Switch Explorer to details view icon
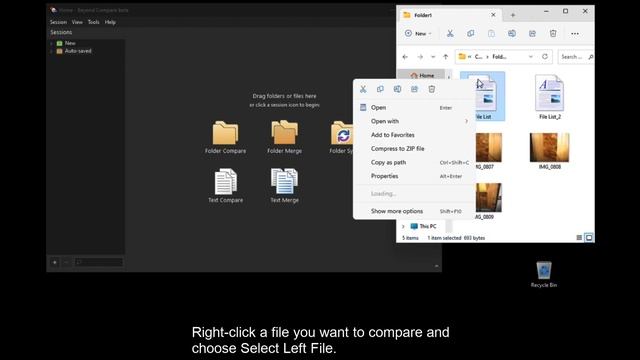 point(579,238)
